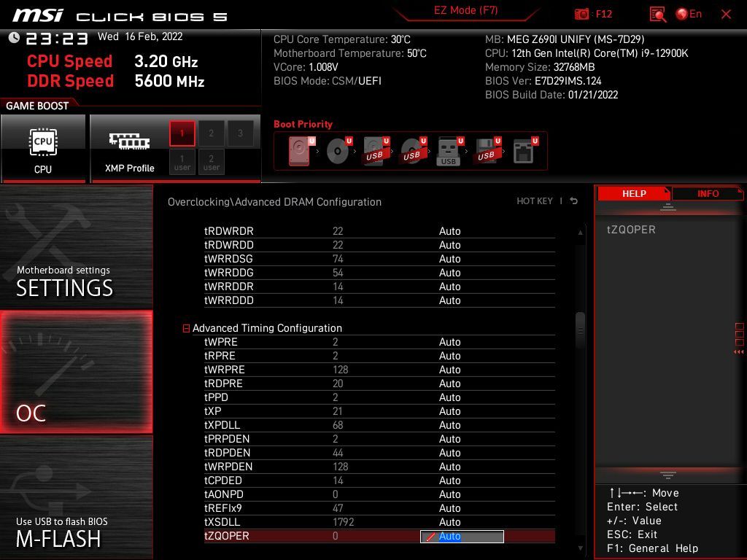Click the tRDPRE row label
Image resolution: width=747 pixels, height=560 pixels.
click(x=223, y=384)
